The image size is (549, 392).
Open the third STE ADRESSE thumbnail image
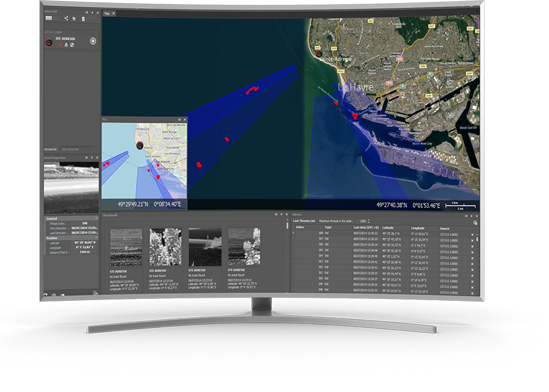[205, 245]
